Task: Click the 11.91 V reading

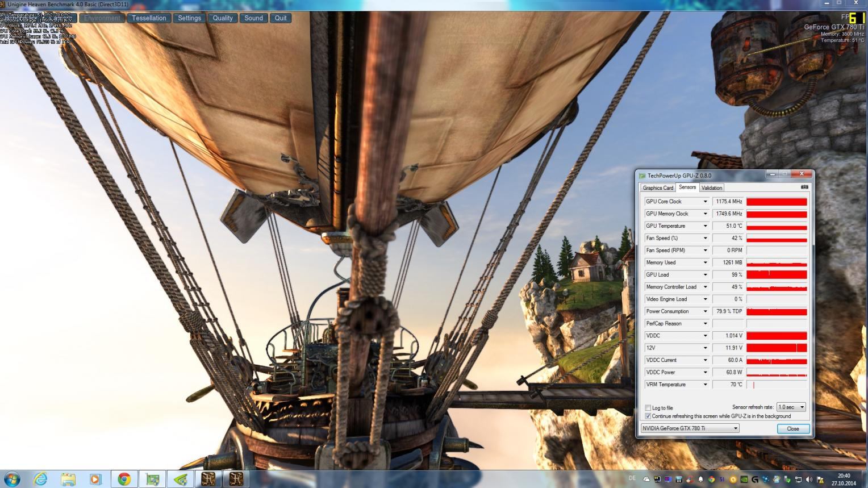Action: 728,348
